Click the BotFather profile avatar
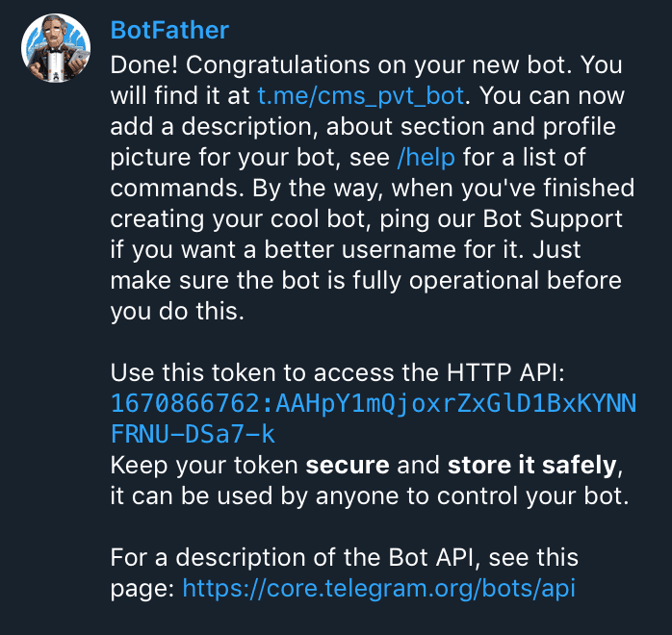The height and width of the screenshot is (635, 672). (x=56, y=48)
